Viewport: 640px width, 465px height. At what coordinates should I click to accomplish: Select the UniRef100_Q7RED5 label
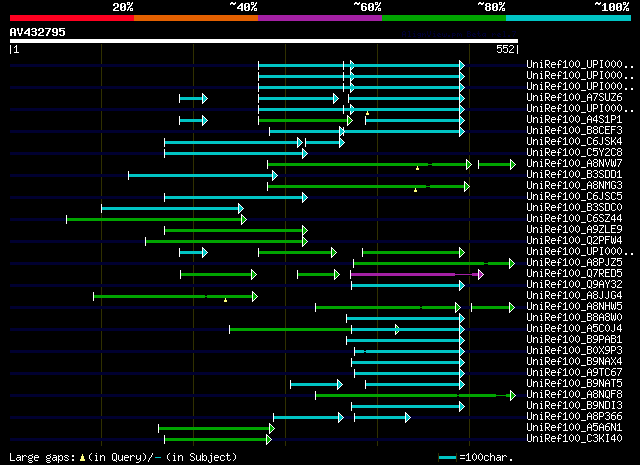[x=574, y=274]
